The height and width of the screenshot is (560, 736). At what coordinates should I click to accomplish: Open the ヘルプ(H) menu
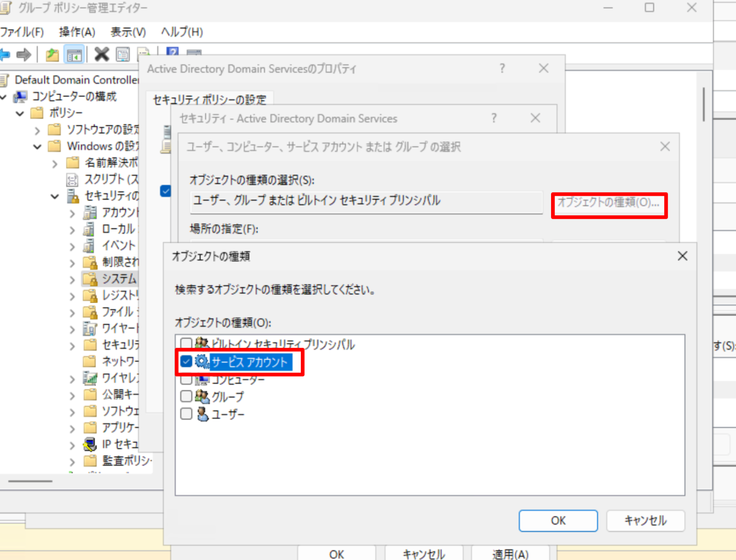click(182, 32)
